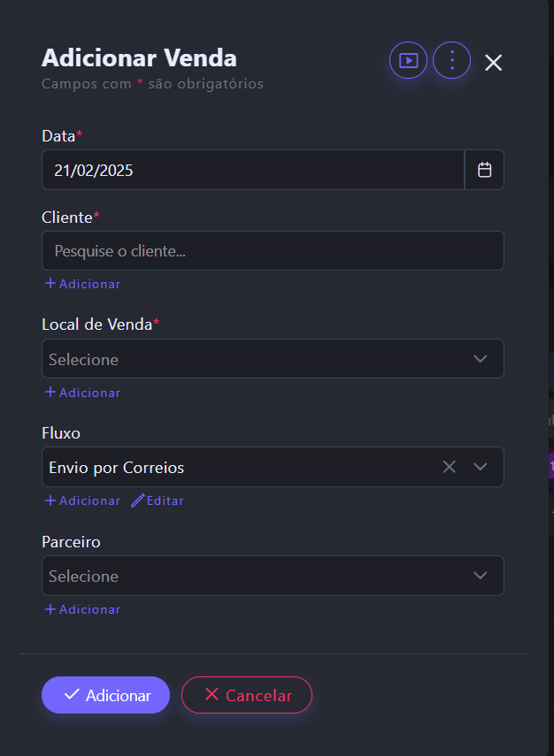Screen dimensions: 554x756
Task: Add a new client via Adicionar link
Action: (x=82, y=284)
